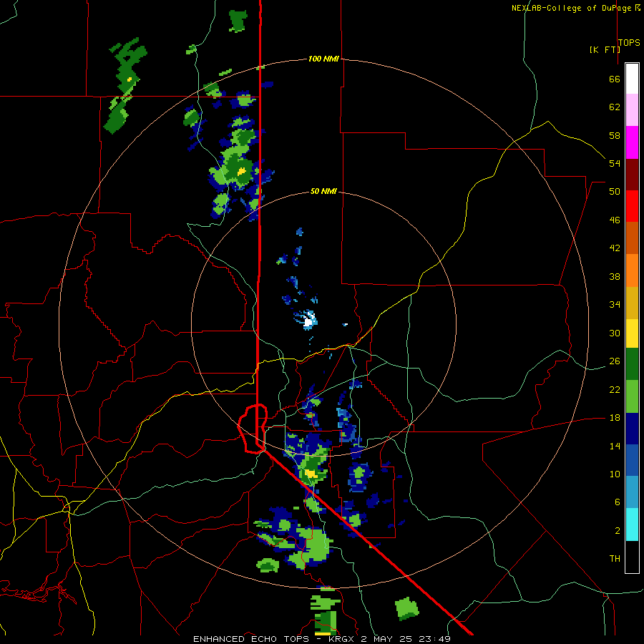Click the white swatch in the echo tops legend
Screen dimensions: 644x644
(632, 79)
